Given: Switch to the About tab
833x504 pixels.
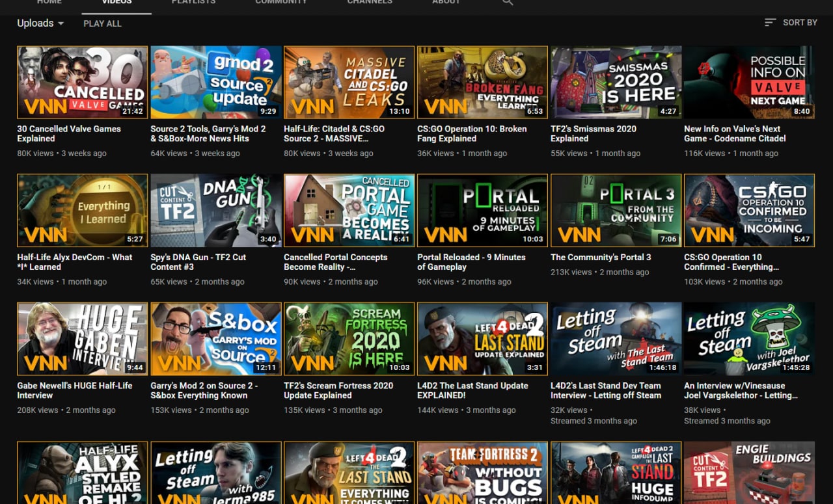Looking at the screenshot, I should click(446, 3).
